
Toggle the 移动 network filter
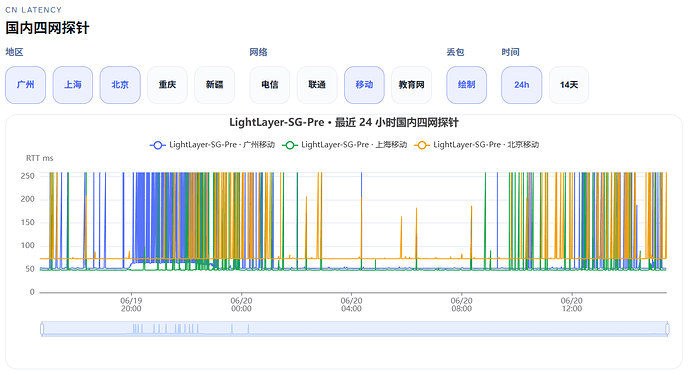(x=364, y=85)
